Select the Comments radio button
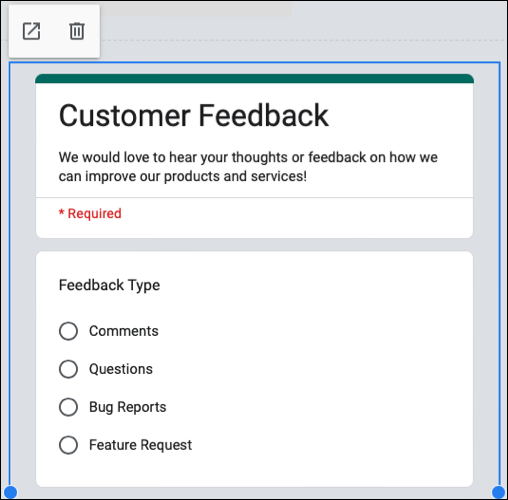Image resolution: width=508 pixels, height=500 pixels. point(68,331)
